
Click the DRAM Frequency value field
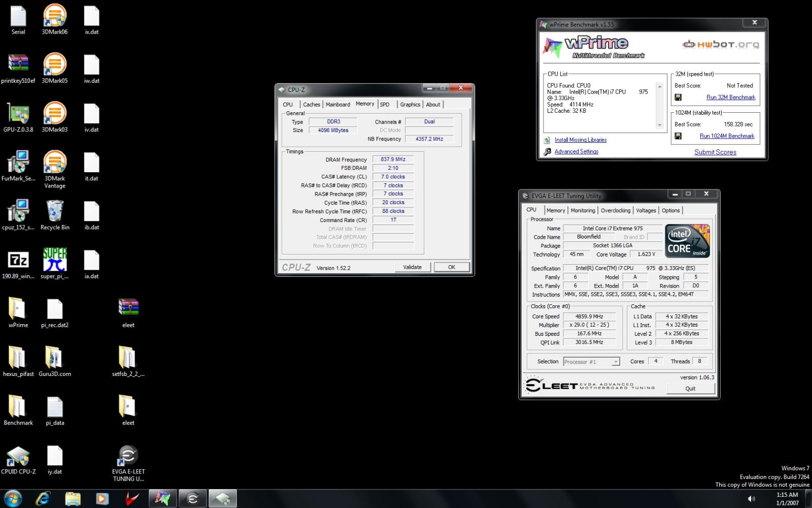click(x=393, y=160)
